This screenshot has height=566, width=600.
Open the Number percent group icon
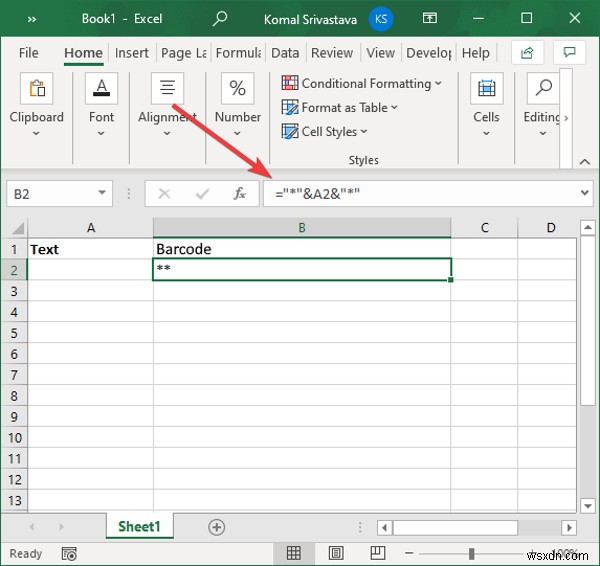click(x=237, y=88)
